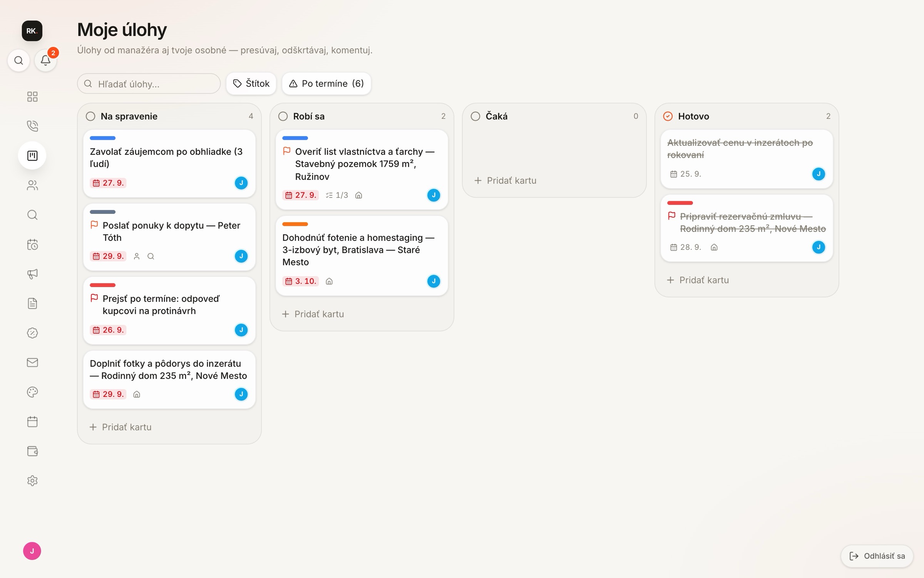Image resolution: width=924 pixels, height=578 pixels.
Task: Open the Dohodnúť fotenie a homestaging card
Action: (x=362, y=256)
